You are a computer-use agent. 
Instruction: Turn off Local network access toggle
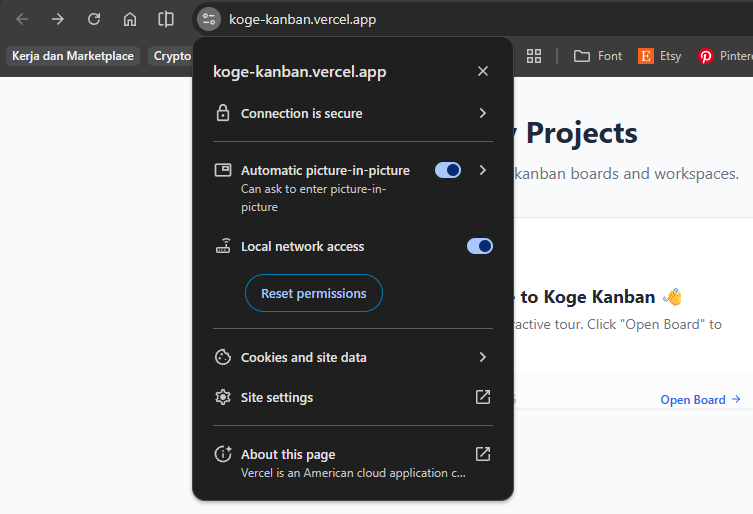[480, 246]
